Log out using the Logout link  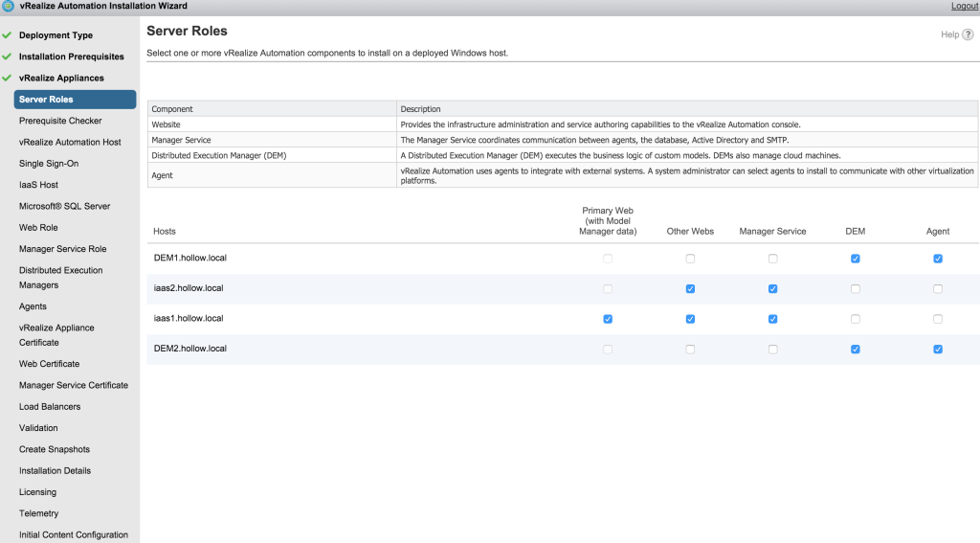point(964,6)
